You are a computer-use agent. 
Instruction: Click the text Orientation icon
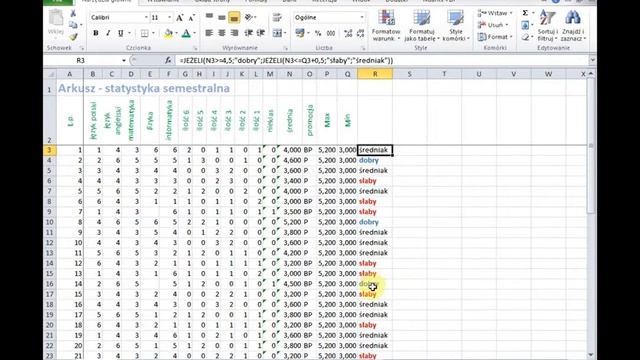tap(249, 17)
